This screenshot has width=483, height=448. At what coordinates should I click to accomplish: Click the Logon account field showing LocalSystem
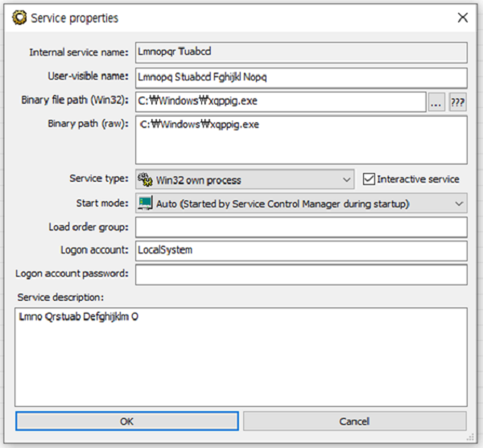tap(301, 251)
